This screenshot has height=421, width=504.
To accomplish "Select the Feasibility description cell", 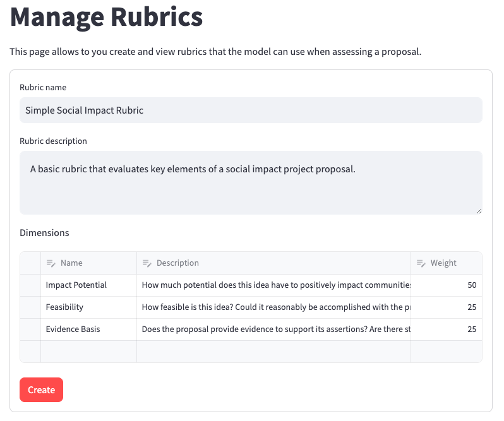I will 273,307.
